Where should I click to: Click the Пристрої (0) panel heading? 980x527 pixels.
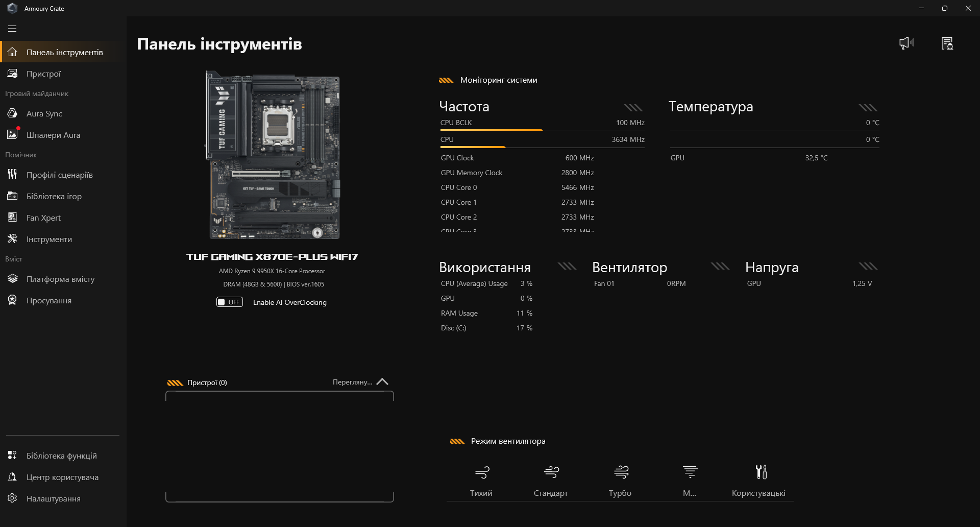pos(207,382)
